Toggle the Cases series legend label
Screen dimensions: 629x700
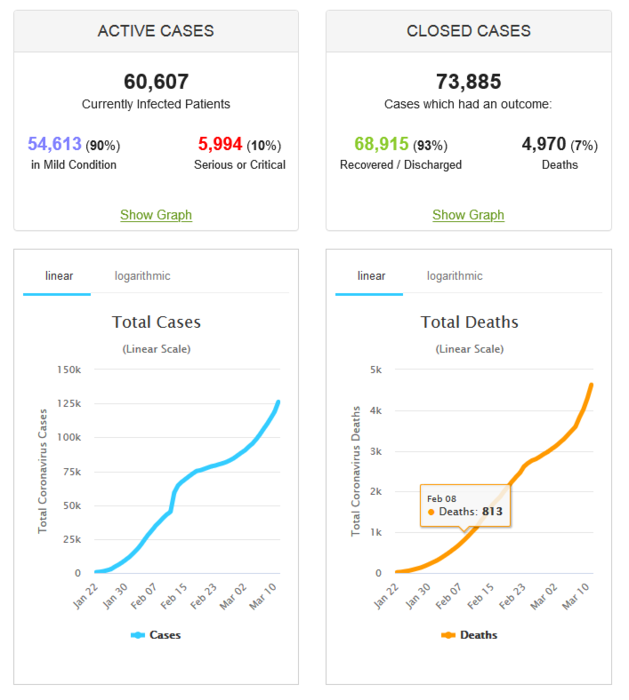pos(165,635)
